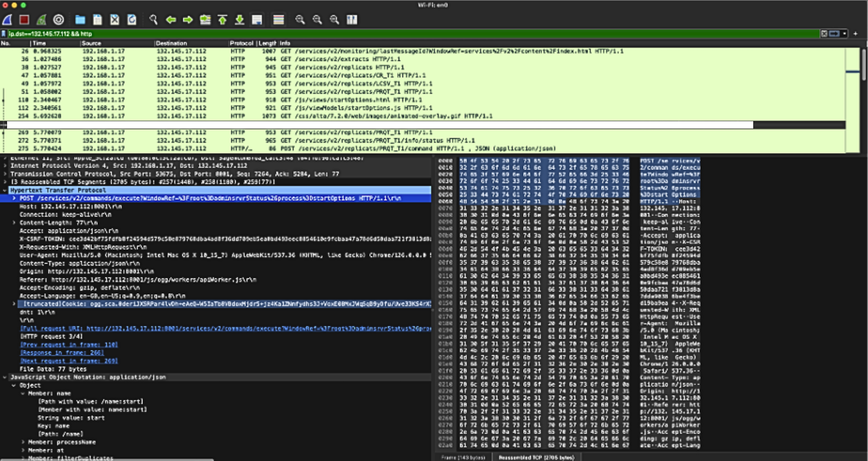Image resolution: width=868 pixels, height=461 pixels.
Task: Go to next packet with green right arrow
Action: (187, 20)
